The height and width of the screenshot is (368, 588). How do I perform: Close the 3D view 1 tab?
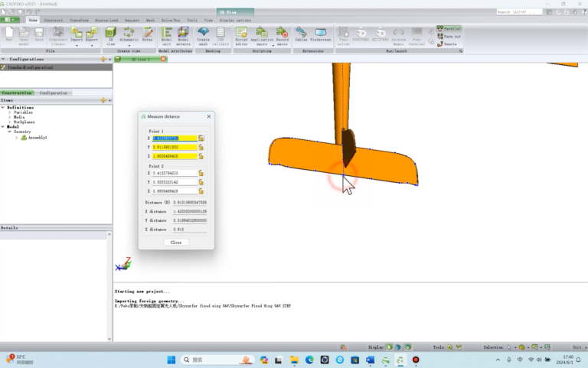pos(163,59)
